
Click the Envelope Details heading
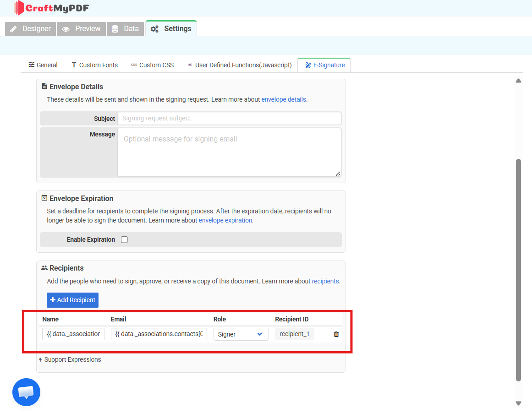[77, 87]
